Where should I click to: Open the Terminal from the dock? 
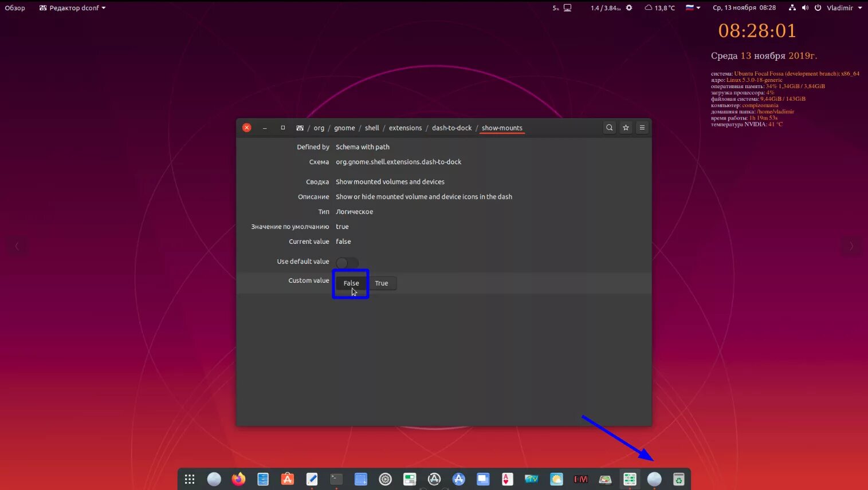336,479
